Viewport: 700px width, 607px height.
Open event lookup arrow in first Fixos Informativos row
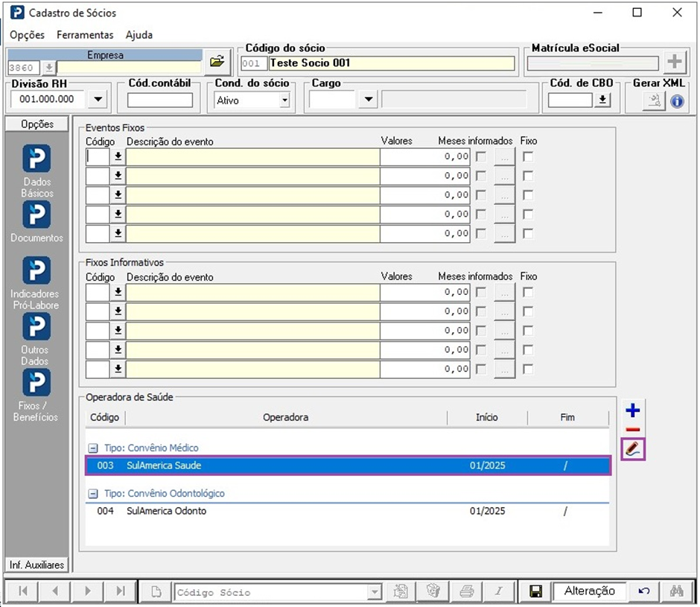(x=118, y=293)
